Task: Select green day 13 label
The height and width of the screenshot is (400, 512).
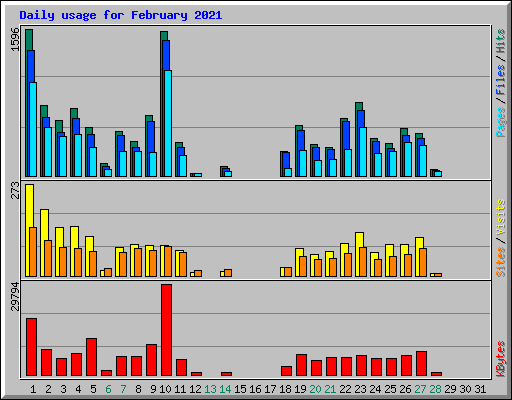Action: 210,389
